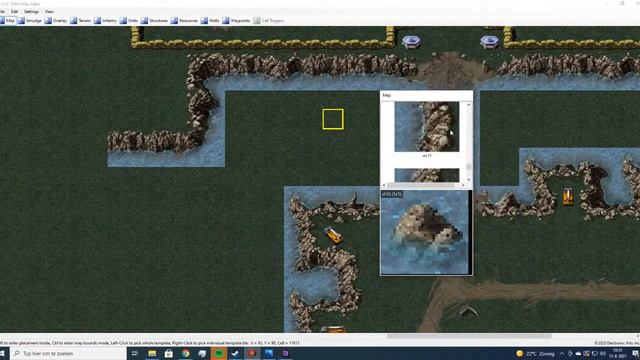Activate the Waypoints tool
640x360 pixels.
pos(236,20)
